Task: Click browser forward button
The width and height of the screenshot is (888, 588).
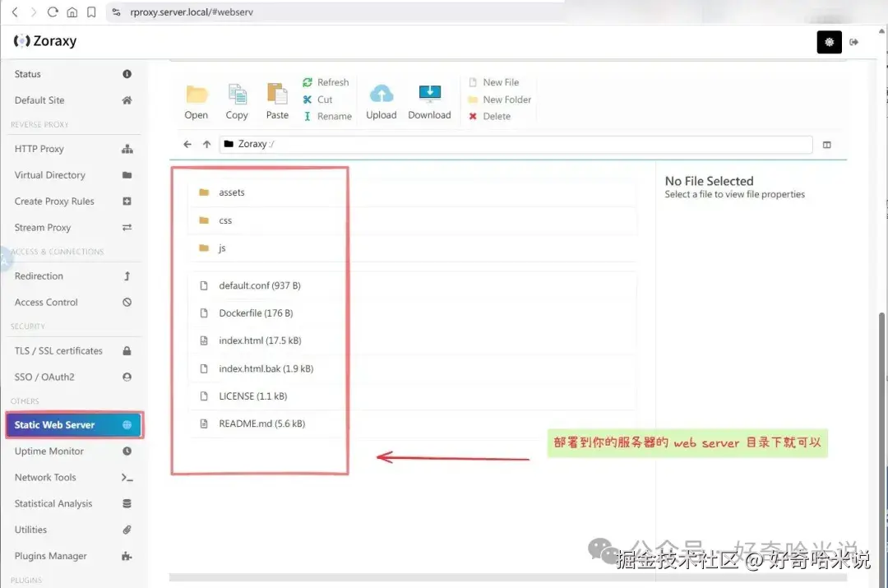Action: (34, 12)
